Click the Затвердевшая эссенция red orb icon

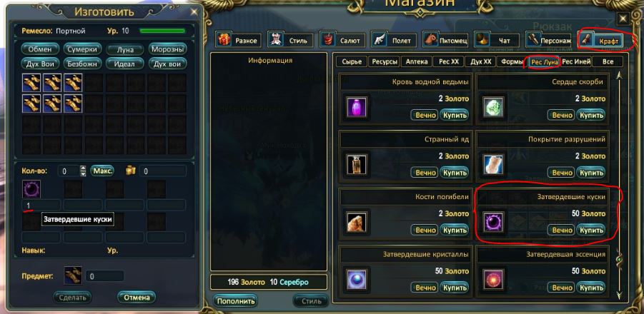pos(492,280)
